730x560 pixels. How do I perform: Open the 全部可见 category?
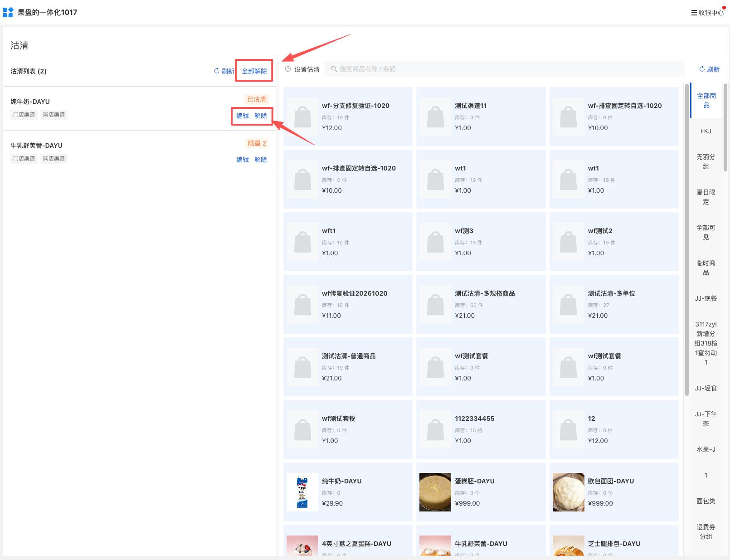pyautogui.click(x=706, y=232)
